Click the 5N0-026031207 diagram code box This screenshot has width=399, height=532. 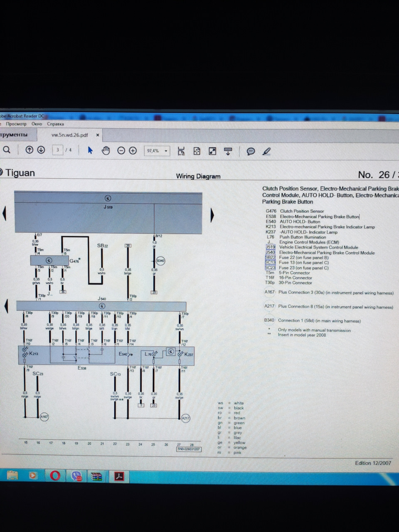pyautogui.click(x=189, y=449)
